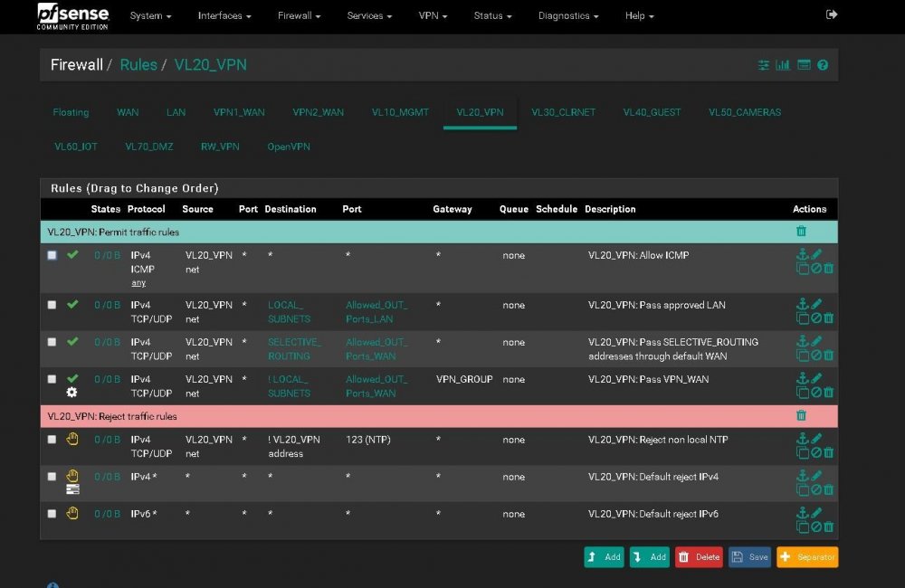Select the Reject non local NTP checkbox

pyautogui.click(x=52, y=440)
